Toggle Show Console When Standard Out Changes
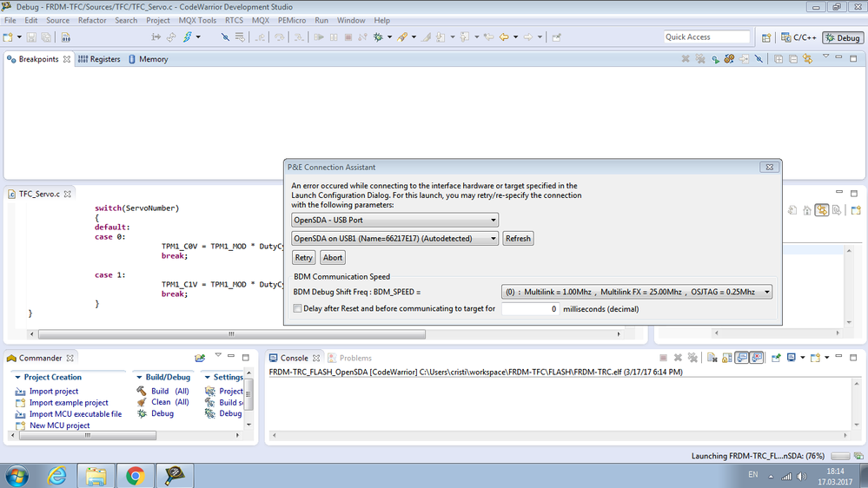The image size is (868, 488). pyautogui.click(x=742, y=358)
